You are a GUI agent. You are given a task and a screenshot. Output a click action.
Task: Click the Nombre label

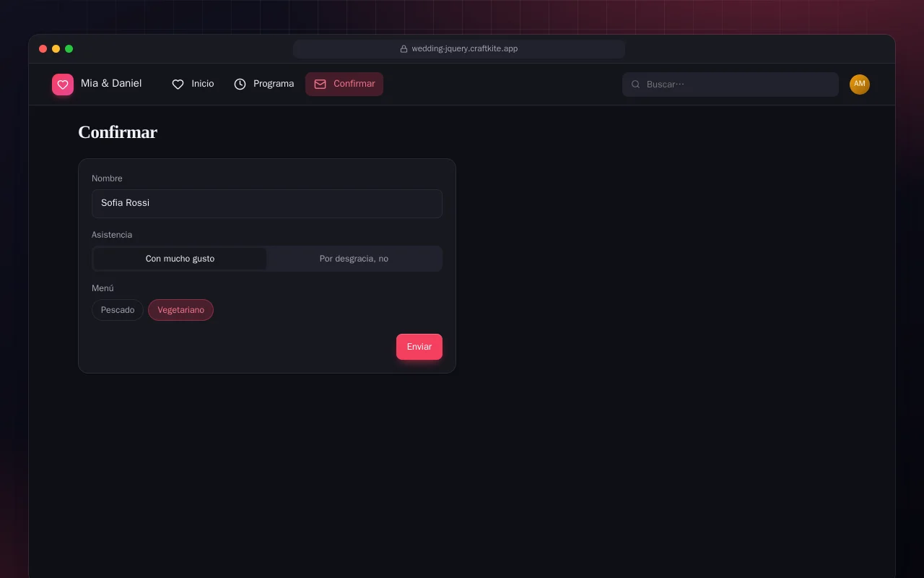[107, 178]
